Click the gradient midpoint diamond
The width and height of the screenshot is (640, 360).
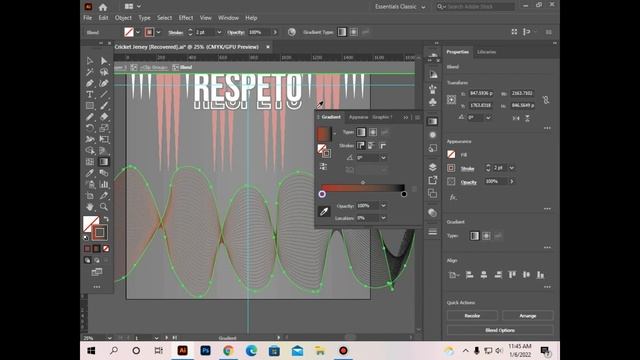click(363, 182)
